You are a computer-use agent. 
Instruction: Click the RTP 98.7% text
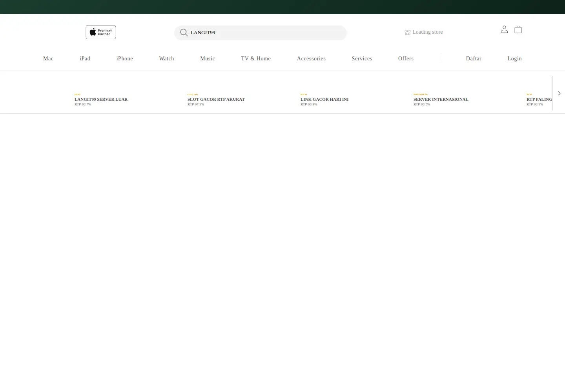[x=83, y=104]
